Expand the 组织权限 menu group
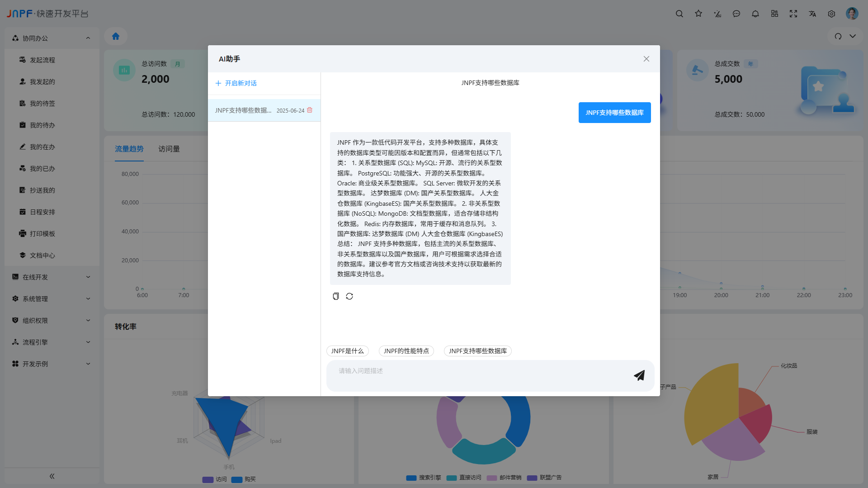Viewport: 868px width, 488px height. pyautogui.click(x=52, y=321)
